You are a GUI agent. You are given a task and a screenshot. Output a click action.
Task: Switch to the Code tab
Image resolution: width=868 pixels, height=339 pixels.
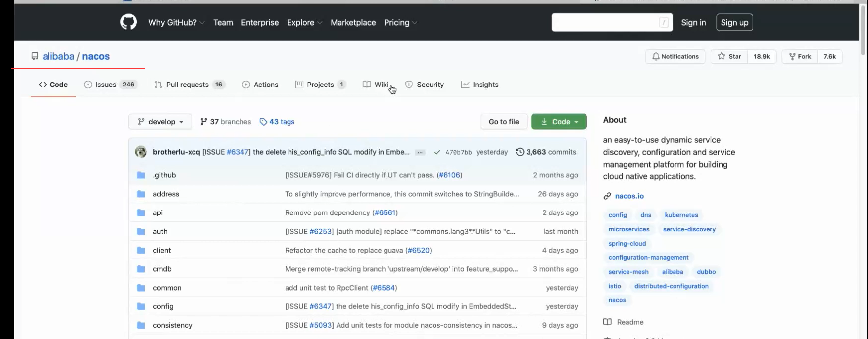click(x=53, y=85)
